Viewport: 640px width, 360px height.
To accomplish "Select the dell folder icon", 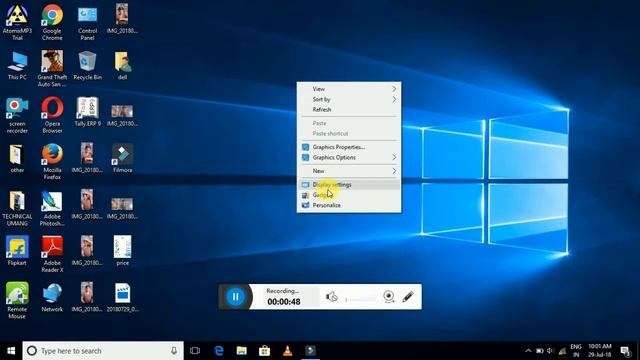I will click(122, 65).
